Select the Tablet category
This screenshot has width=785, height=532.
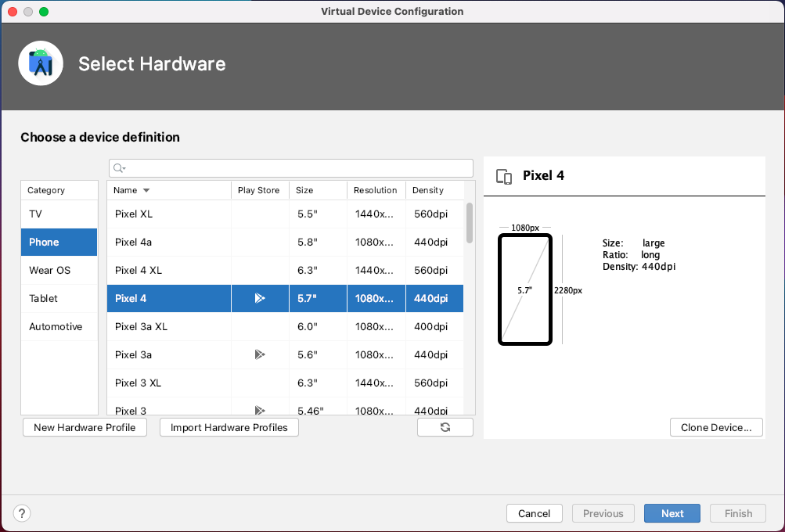(x=59, y=298)
